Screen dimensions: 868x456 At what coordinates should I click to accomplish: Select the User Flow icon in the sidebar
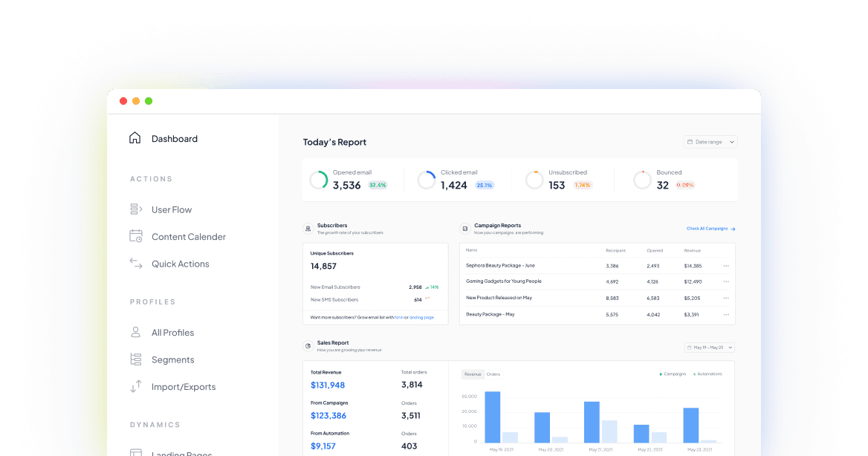click(x=135, y=209)
